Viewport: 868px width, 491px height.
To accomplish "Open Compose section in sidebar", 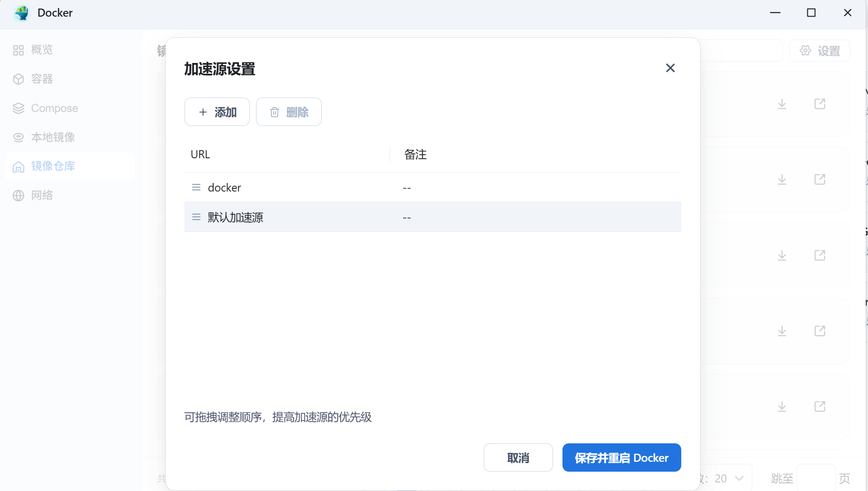I will (x=54, y=108).
